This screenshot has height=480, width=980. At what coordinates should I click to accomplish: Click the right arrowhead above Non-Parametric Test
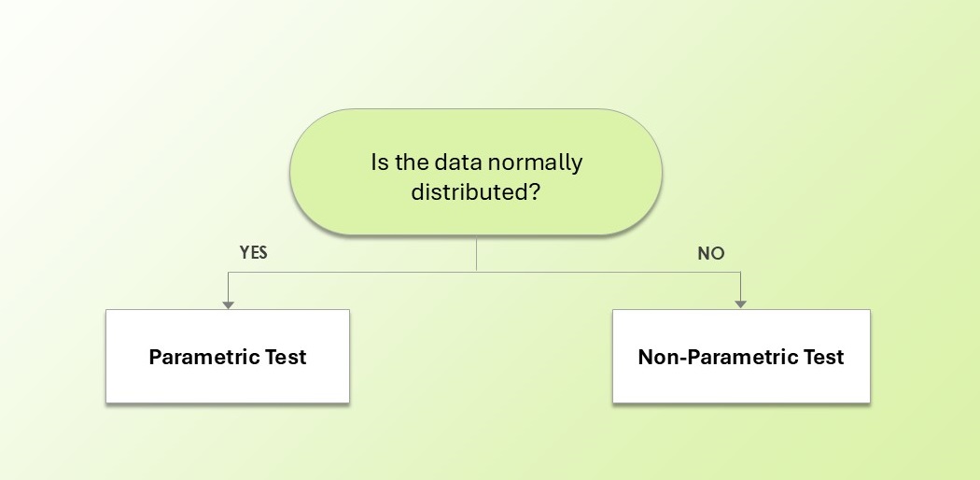[741, 304]
